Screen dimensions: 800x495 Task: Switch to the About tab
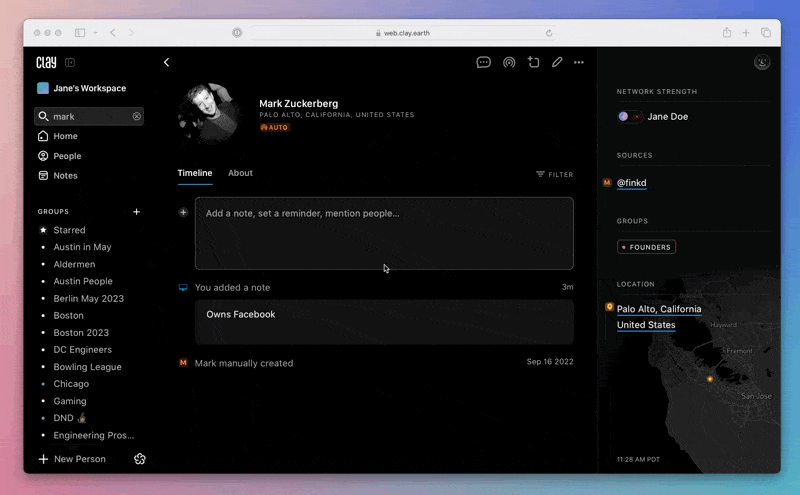(x=240, y=173)
